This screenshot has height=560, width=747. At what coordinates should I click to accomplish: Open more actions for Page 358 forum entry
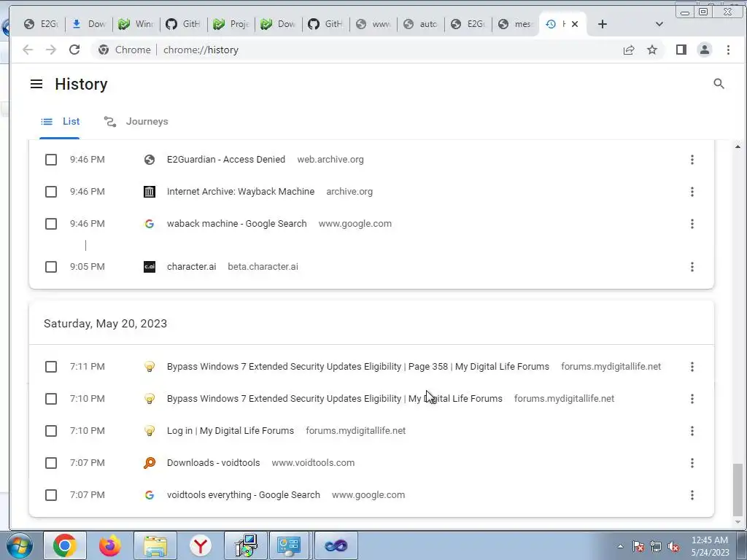click(692, 367)
